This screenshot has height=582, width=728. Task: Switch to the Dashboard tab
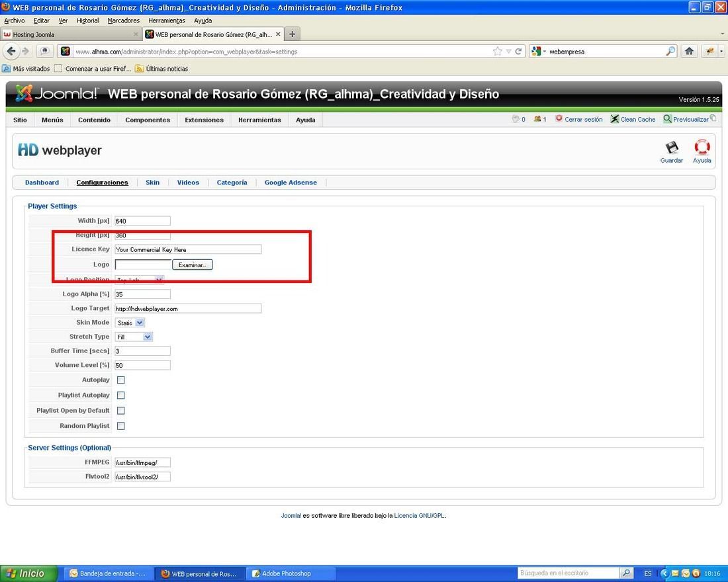pyautogui.click(x=42, y=183)
